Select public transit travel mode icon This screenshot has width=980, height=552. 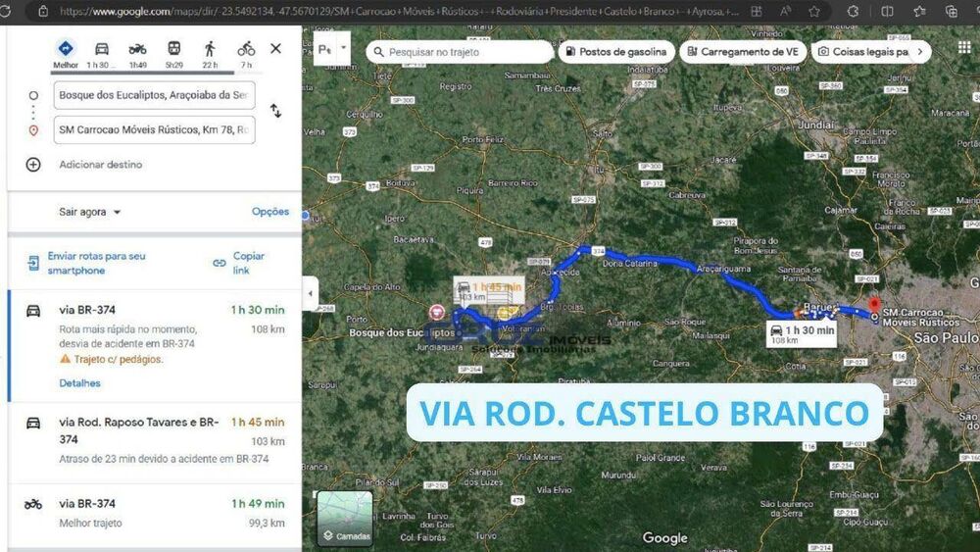point(173,48)
